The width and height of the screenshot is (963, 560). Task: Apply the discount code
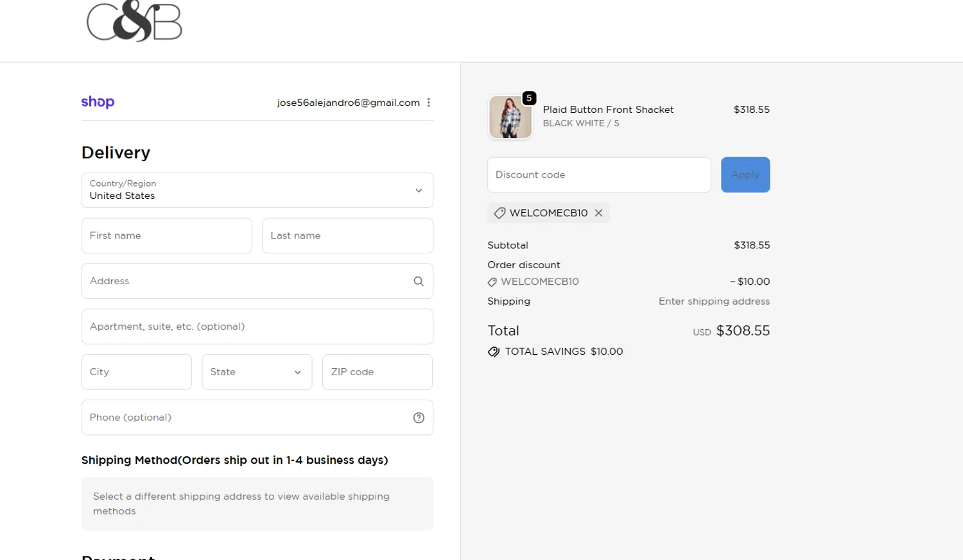coord(745,174)
